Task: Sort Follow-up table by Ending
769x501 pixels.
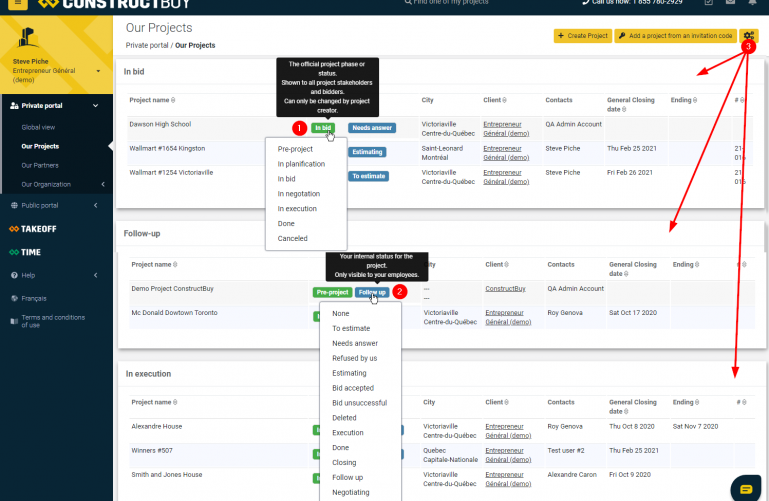Action: pyautogui.click(x=686, y=264)
